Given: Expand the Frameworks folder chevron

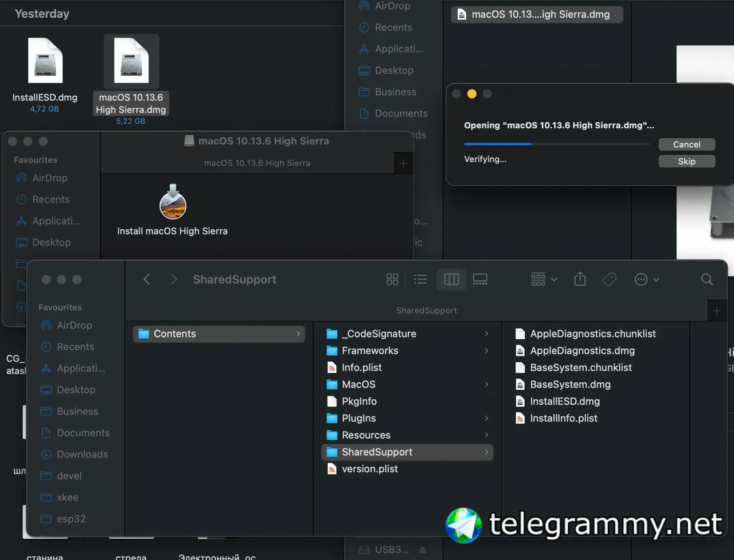Looking at the screenshot, I should tap(486, 350).
